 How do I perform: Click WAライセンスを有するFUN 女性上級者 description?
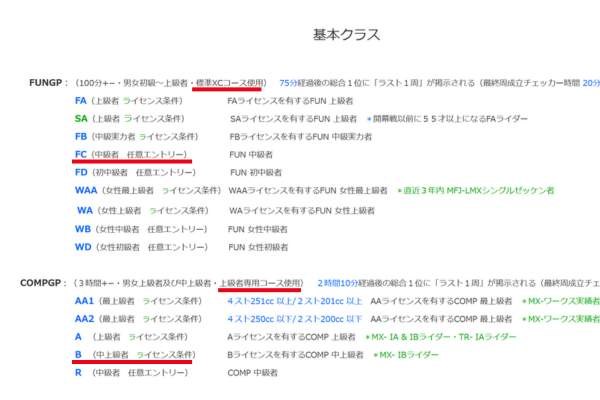click(302, 211)
